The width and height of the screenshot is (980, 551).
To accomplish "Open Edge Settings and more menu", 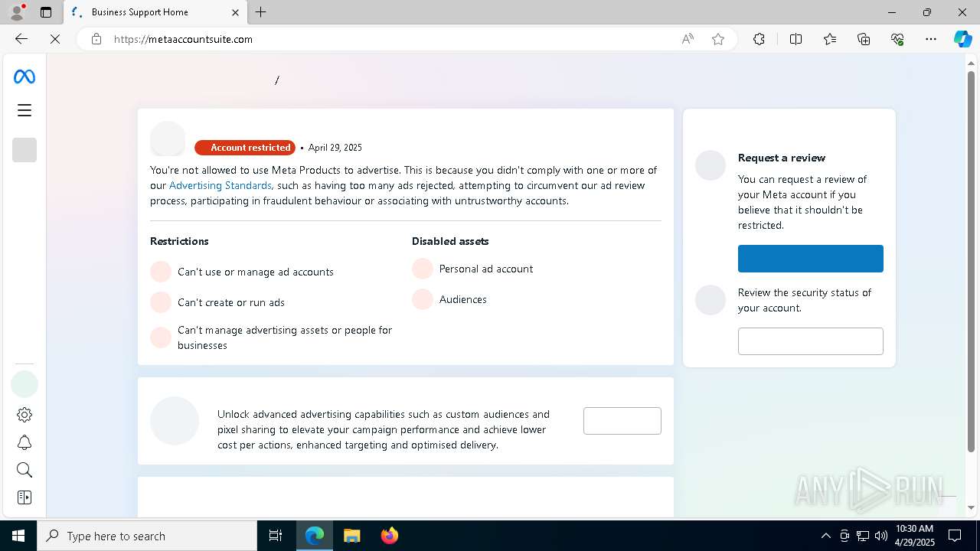I will coord(931,39).
